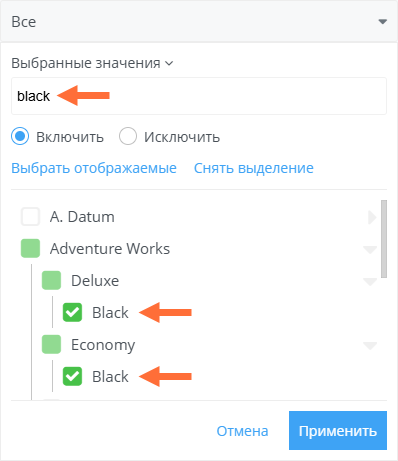Viewport: 398px width, 461px height.
Task: Toggle the Deluxe checkbox
Action: [x=51, y=280]
